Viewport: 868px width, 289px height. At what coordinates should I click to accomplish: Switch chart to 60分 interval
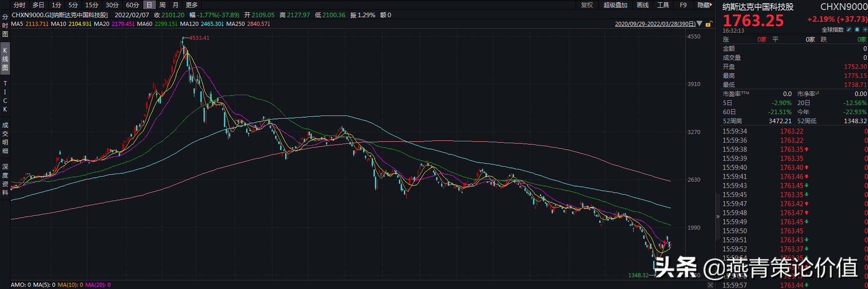[132, 5]
